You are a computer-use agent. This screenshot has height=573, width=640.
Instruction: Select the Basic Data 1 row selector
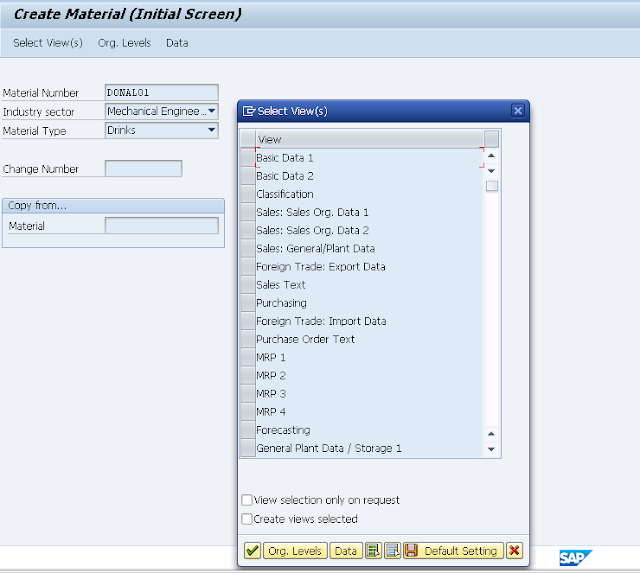click(248, 158)
